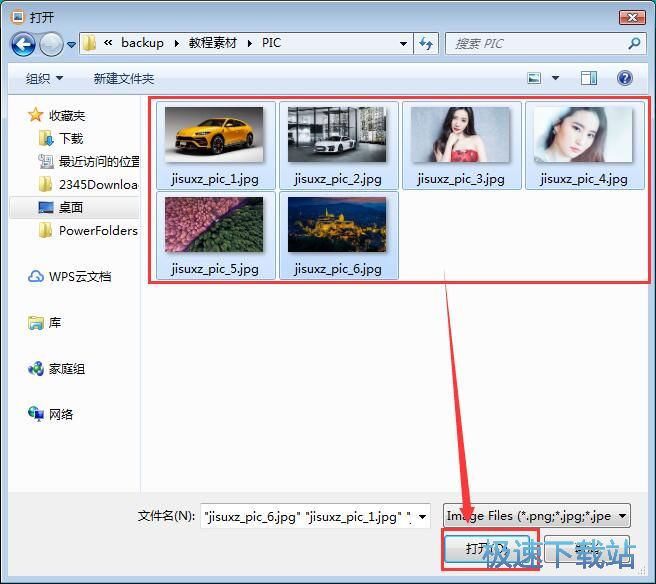Viewport: 656px width, 584px height.
Task: Open 最近访问的位置 in favorites
Action: (100, 161)
